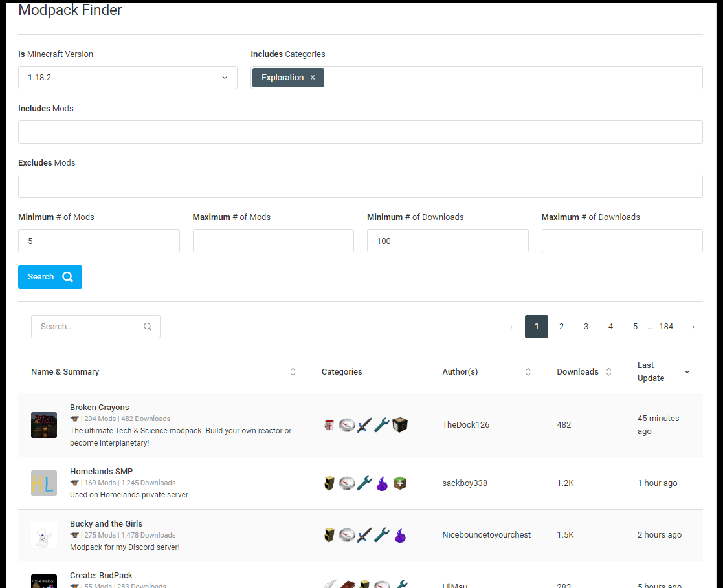Open the Homelands SMP HL thumbnail
Viewport: 723px width, 588px height.
pos(44,483)
